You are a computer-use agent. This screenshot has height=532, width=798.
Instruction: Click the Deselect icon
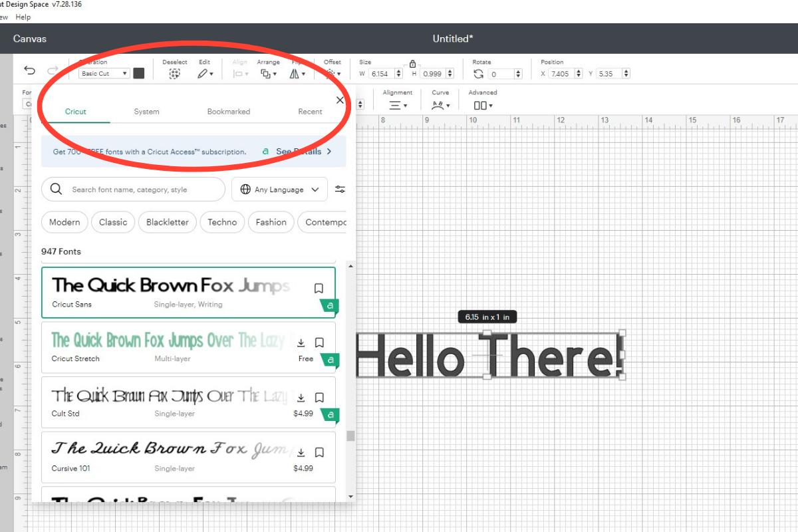click(174, 74)
